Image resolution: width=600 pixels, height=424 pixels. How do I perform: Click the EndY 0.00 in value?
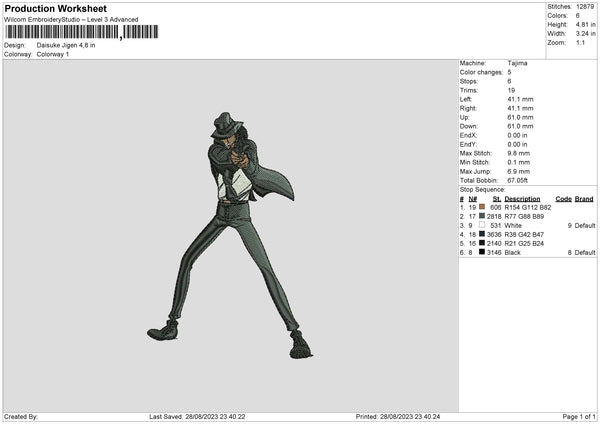(x=517, y=145)
